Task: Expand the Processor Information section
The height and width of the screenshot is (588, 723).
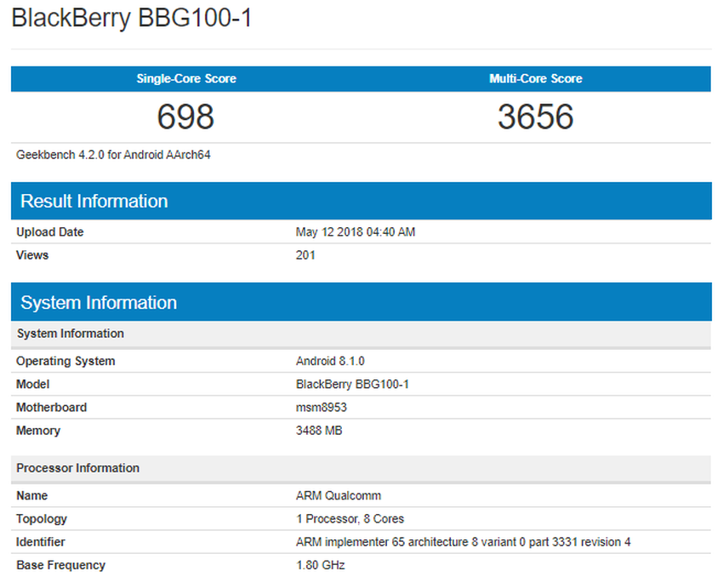Action: 80,468
